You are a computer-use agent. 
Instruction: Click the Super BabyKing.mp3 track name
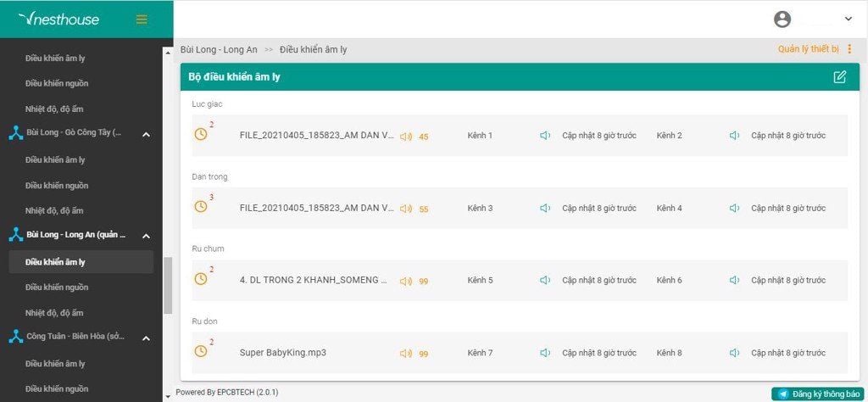point(283,352)
